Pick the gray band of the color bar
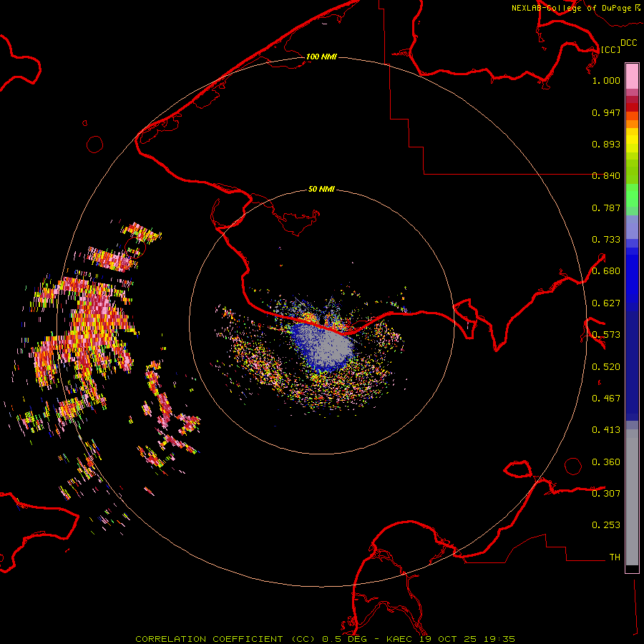The width and height of the screenshot is (644, 644). click(632, 497)
